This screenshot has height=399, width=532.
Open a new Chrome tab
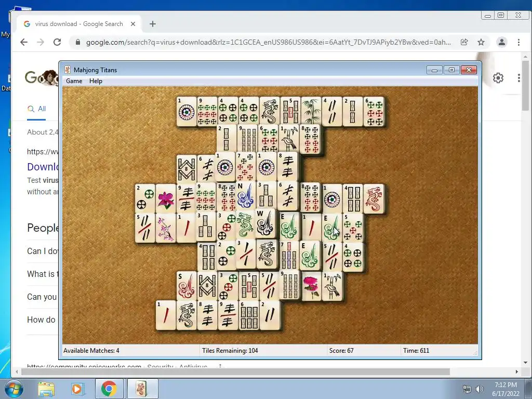pyautogui.click(x=153, y=24)
